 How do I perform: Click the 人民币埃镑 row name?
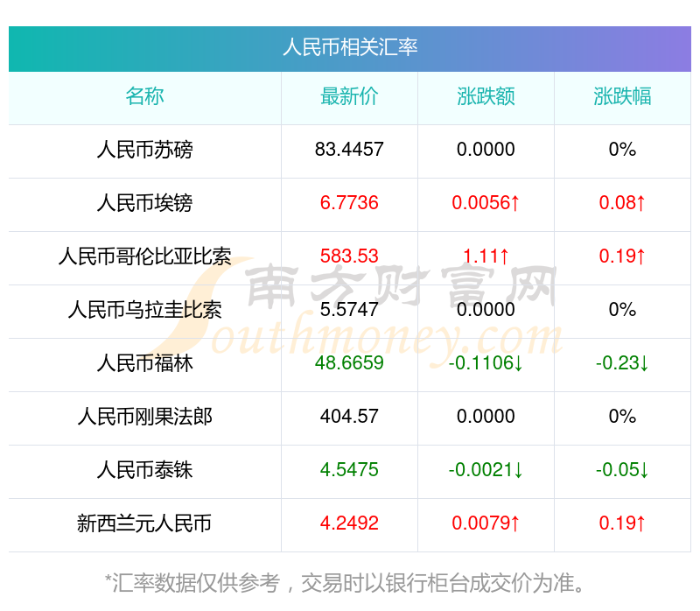click(144, 203)
